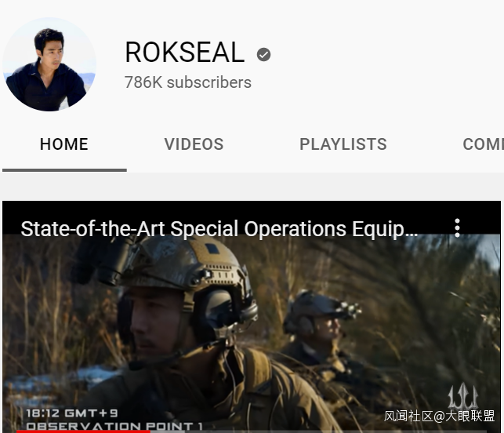The height and width of the screenshot is (433, 504).
Task: Seek to the grey unplayed progress bar section
Action: pyautogui.click(x=318, y=431)
